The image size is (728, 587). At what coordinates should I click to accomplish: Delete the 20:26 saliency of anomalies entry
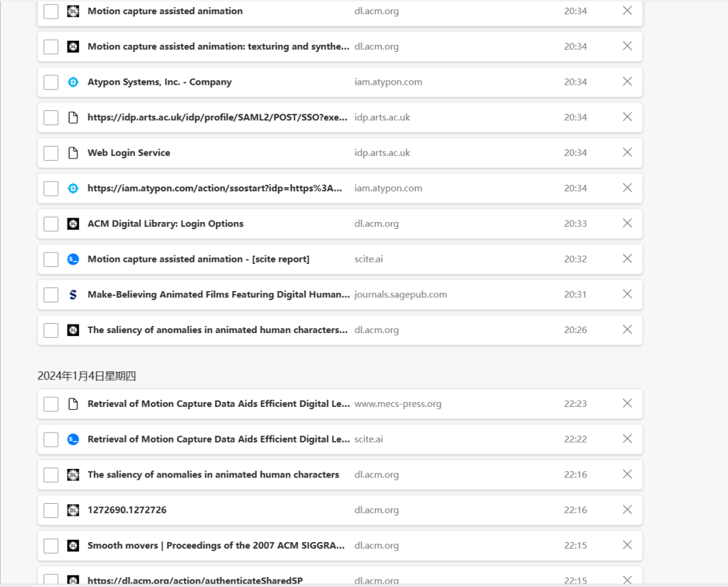[x=627, y=329]
